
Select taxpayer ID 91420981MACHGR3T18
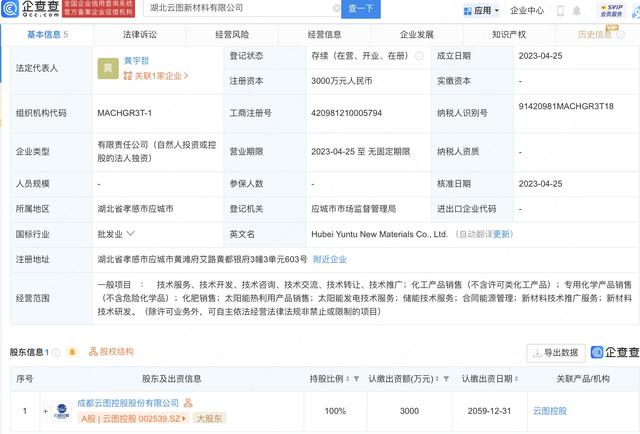(566, 106)
